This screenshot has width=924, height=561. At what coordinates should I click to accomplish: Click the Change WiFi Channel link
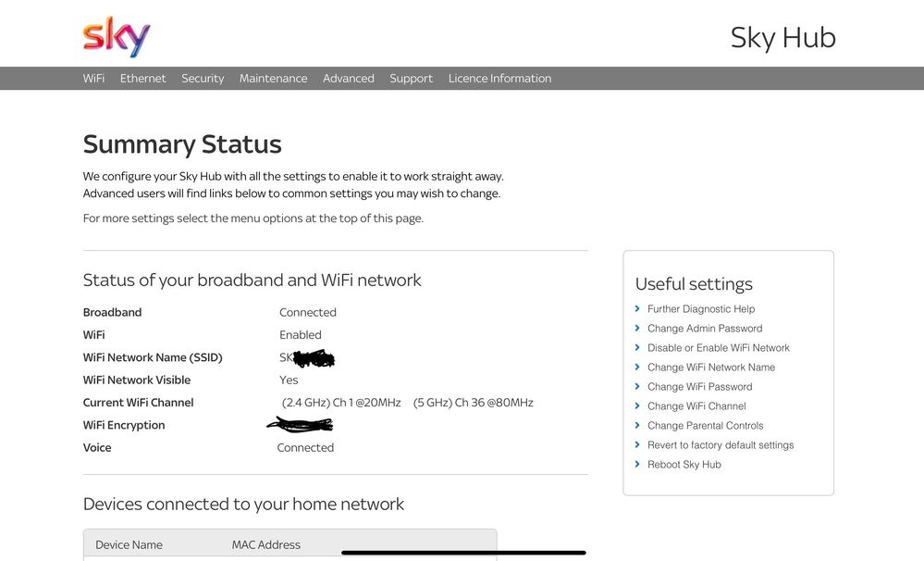click(696, 406)
